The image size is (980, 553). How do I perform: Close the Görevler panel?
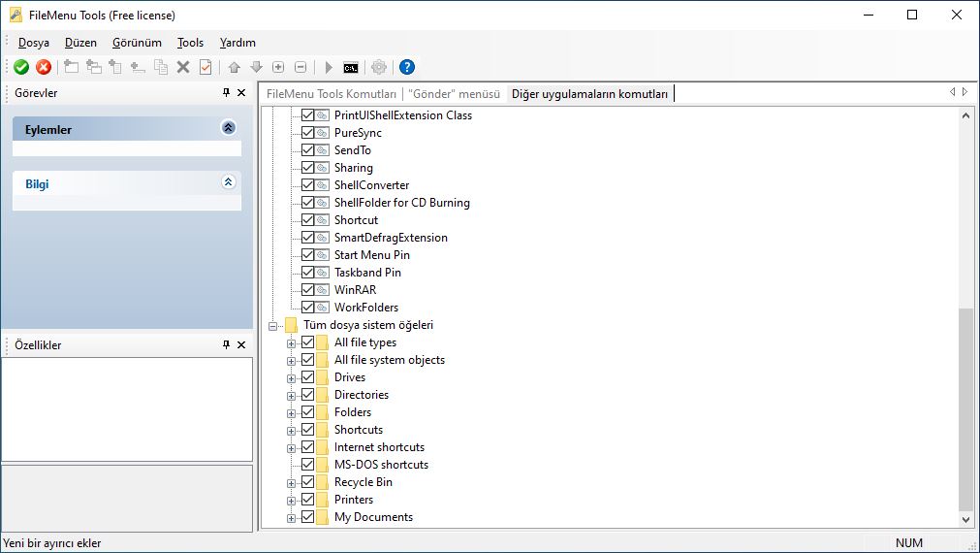point(241,92)
